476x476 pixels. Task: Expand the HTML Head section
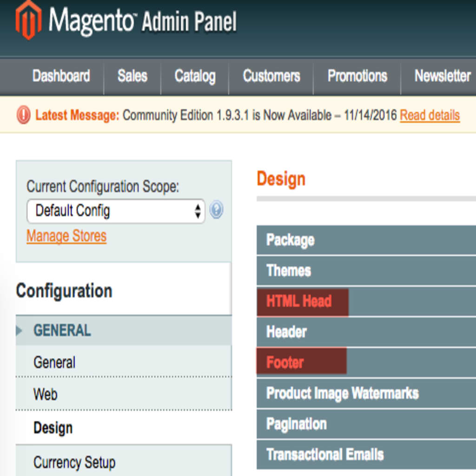point(366,301)
